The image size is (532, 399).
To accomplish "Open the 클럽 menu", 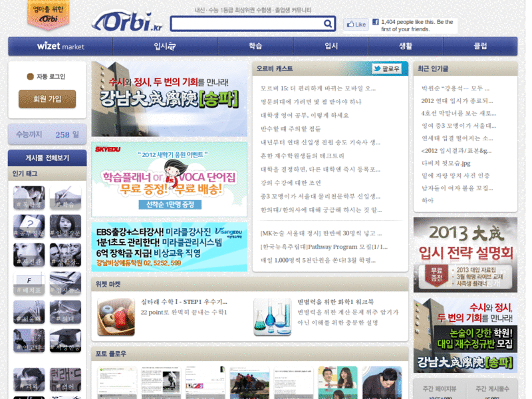I will [480, 46].
